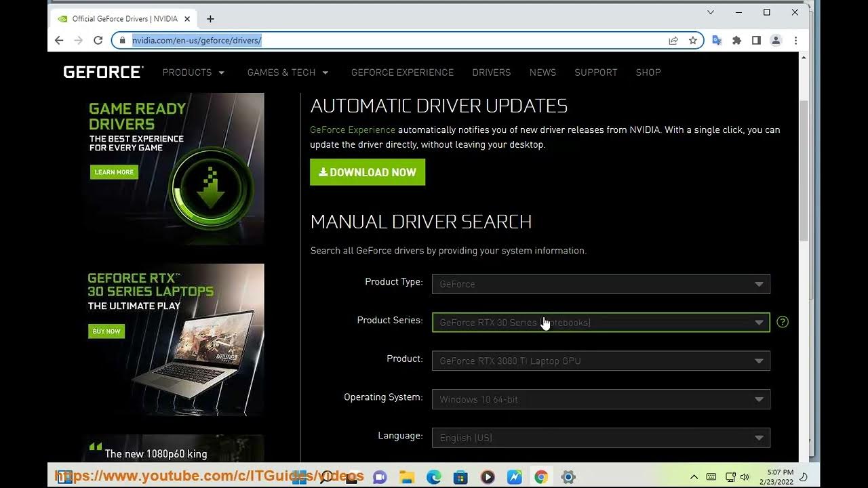Bookmark this page with the star icon

click(x=693, y=41)
